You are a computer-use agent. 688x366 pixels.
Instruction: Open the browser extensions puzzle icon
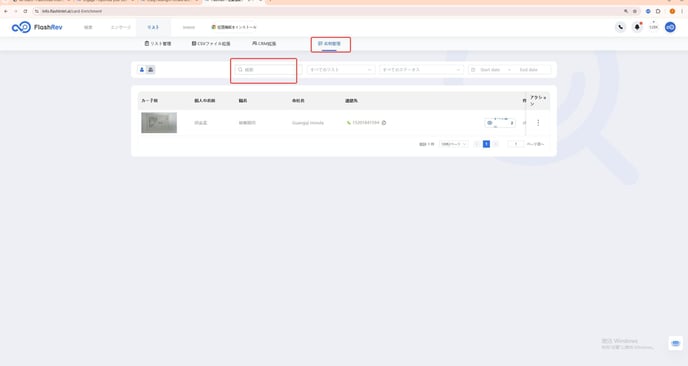coord(658,11)
